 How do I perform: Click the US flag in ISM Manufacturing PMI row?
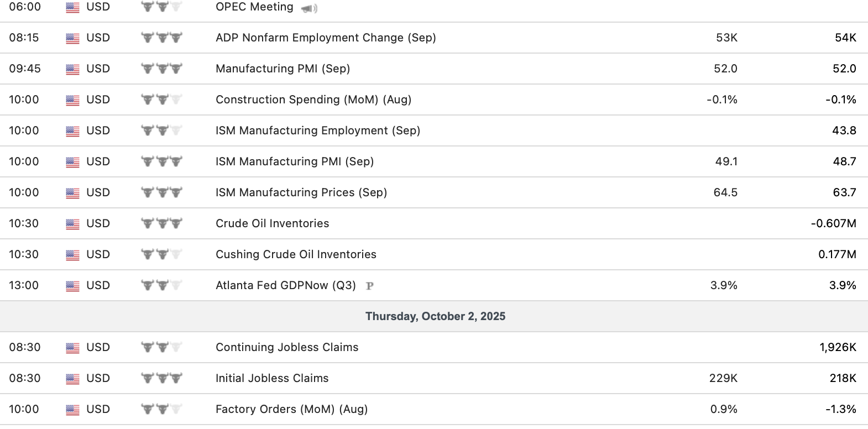coord(72,162)
